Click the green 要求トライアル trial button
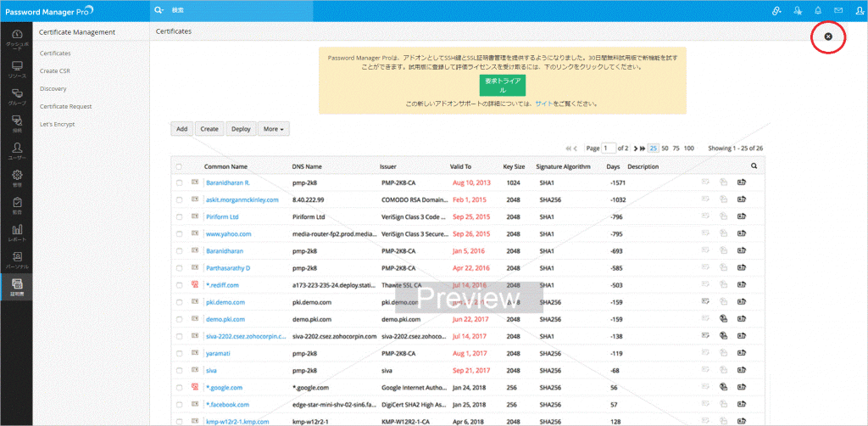868x426 pixels. pos(502,84)
